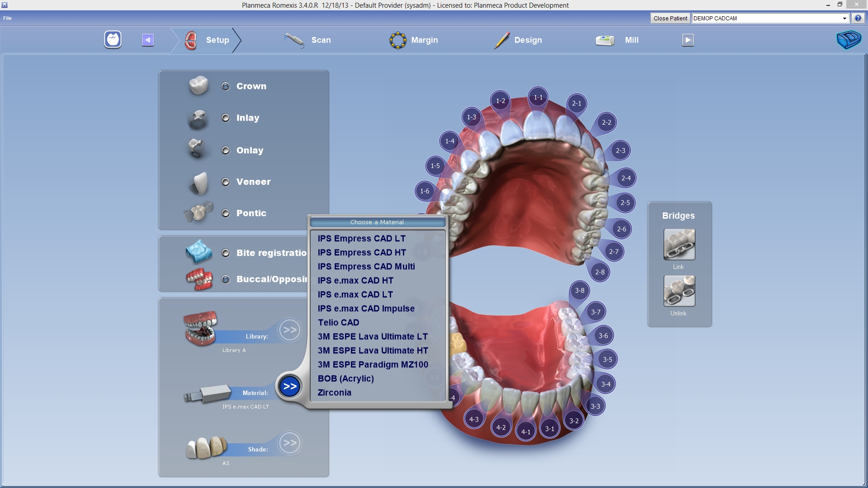The width and height of the screenshot is (868, 488).
Task: Select the Pontic radio button
Action: tap(226, 213)
